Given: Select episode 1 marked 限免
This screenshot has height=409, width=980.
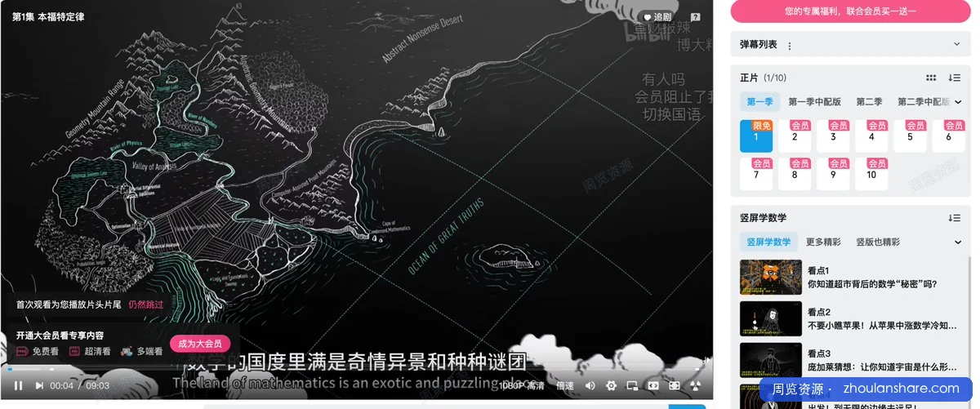Looking at the screenshot, I should point(756,136).
